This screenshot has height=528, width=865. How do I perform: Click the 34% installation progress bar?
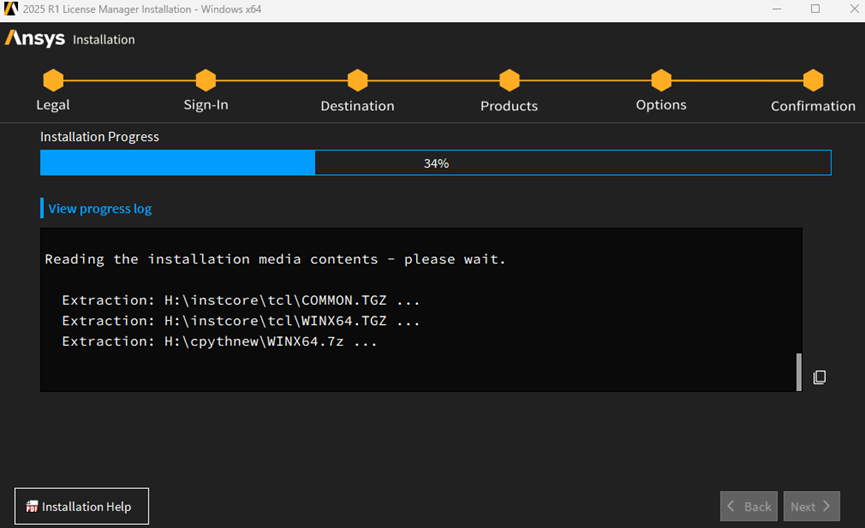tap(436, 163)
